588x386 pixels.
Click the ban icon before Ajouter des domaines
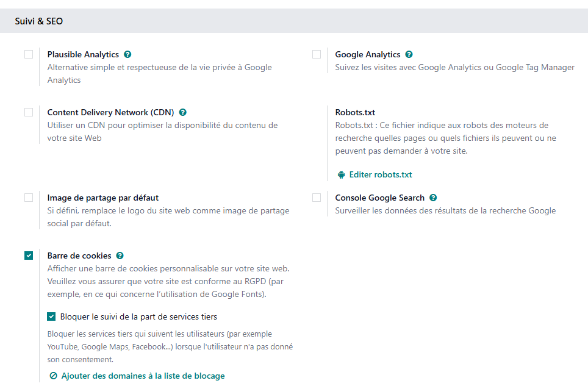pyautogui.click(x=53, y=376)
